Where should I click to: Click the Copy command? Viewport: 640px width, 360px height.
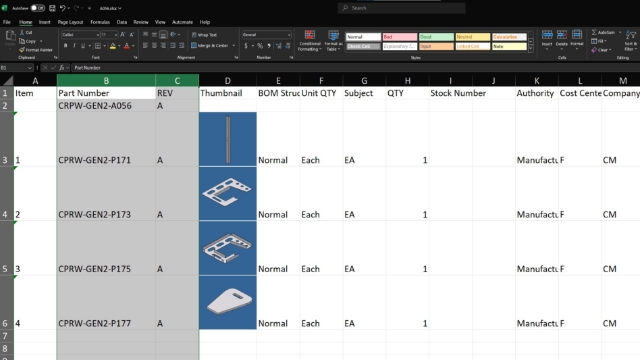[28, 41]
